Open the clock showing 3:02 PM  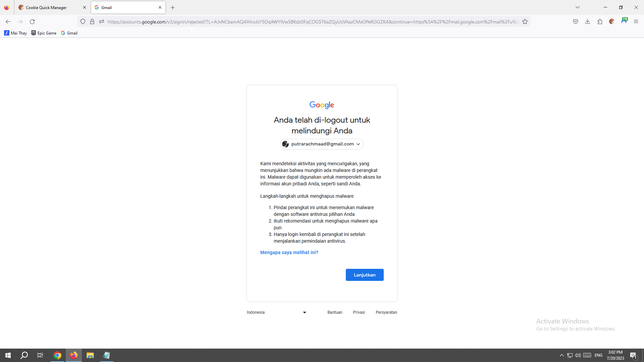tap(615, 355)
